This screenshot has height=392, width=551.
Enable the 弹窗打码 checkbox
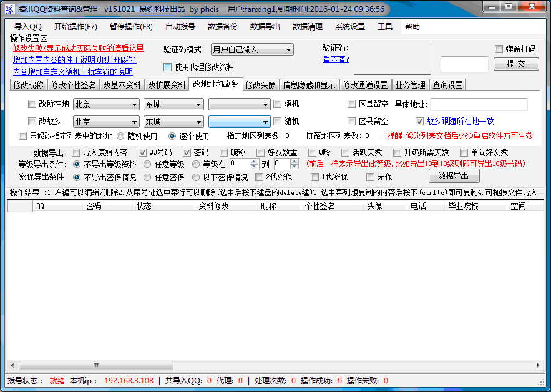499,49
